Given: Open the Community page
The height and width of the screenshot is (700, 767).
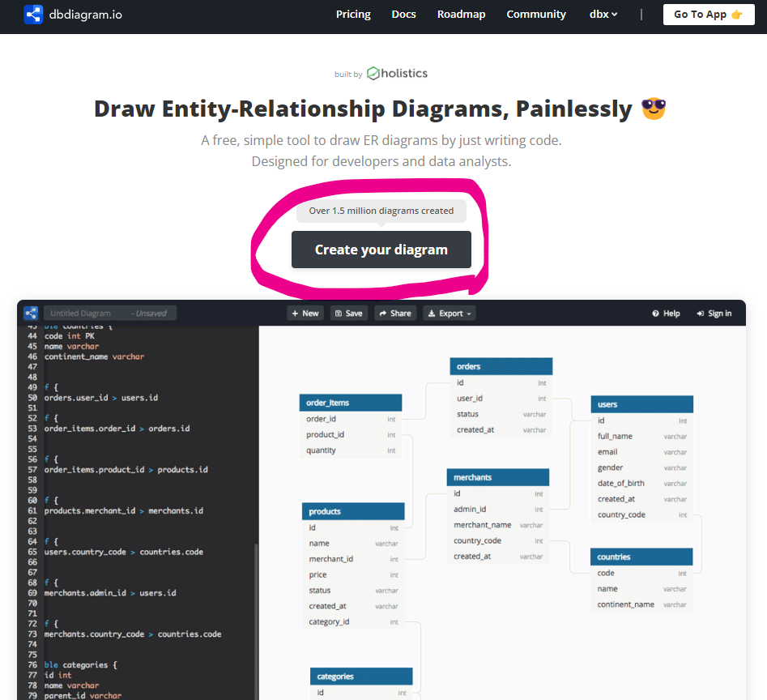Looking at the screenshot, I should coord(536,15).
